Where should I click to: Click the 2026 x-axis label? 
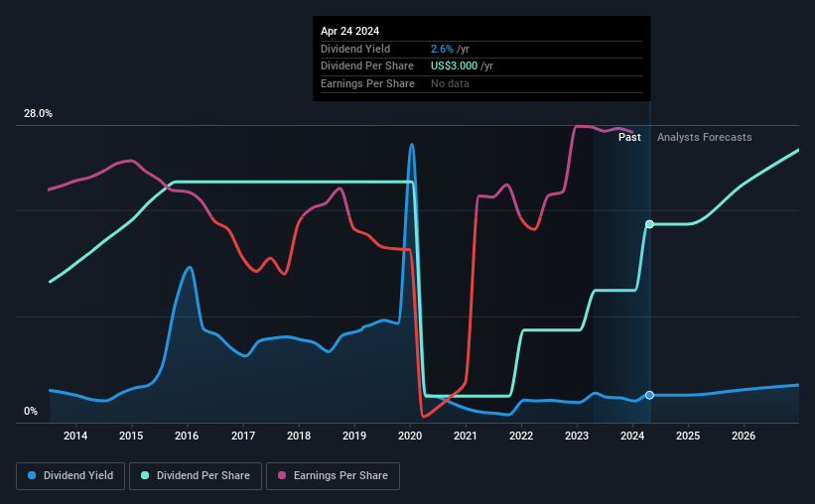[744, 436]
